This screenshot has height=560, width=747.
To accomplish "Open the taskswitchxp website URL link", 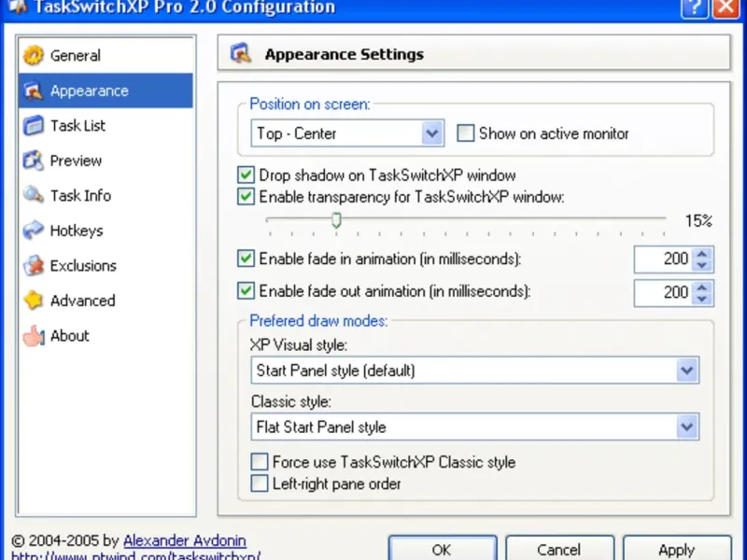I will [135, 555].
